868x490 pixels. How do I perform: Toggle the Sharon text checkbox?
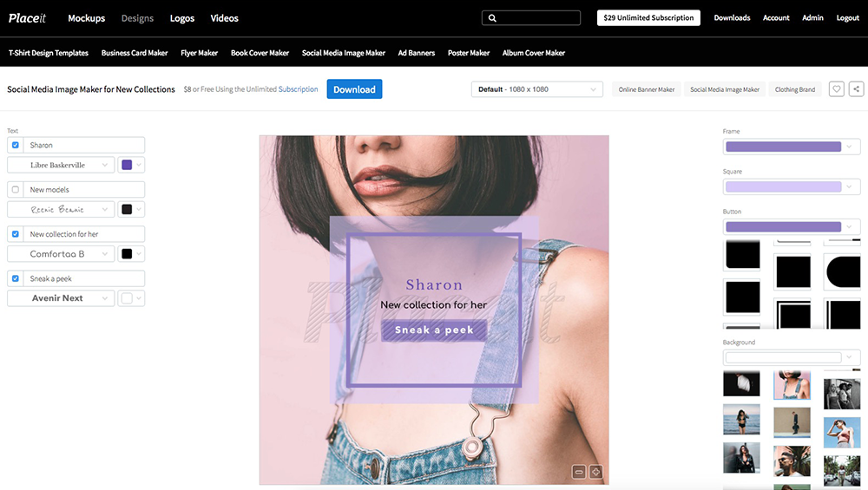pos(16,145)
